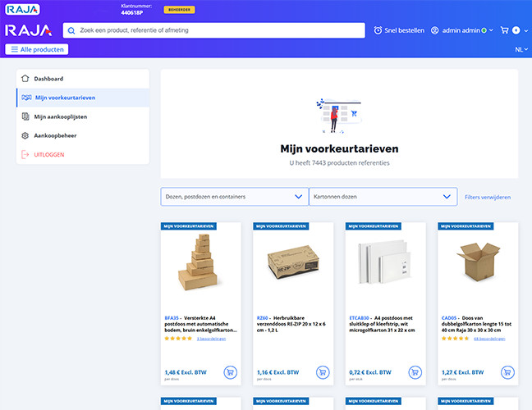Open the shopping cart icon in header
The width and height of the screenshot is (532, 410).
pyautogui.click(x=505, y=30)
